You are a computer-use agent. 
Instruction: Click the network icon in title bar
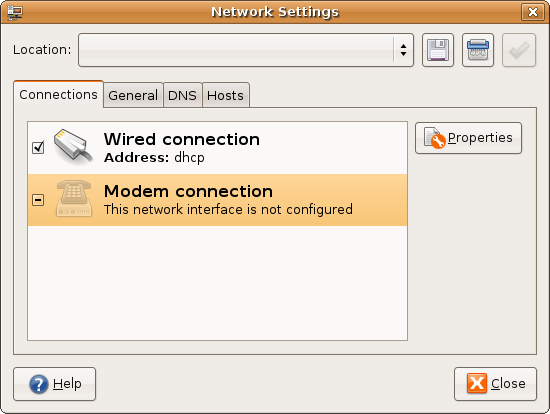pyautogui.click(x=15, y=12)
